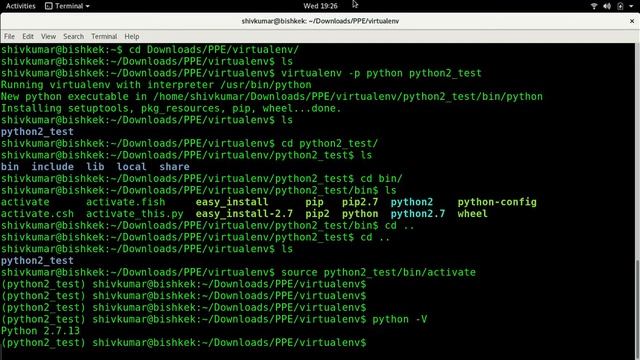Click the 'share' directory name
The width and height of the screenshot is (640, 360).
point(174,167)
